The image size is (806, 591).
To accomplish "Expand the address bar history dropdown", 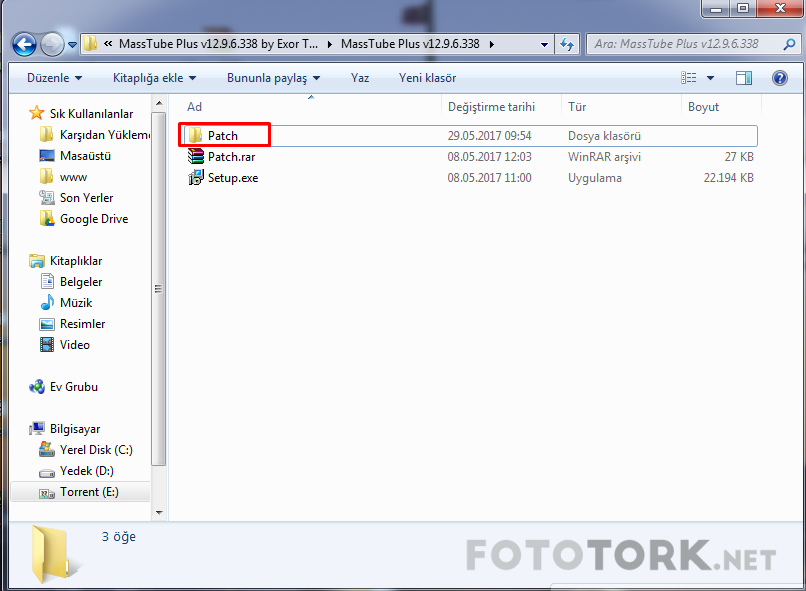I will tap(544, 45).
